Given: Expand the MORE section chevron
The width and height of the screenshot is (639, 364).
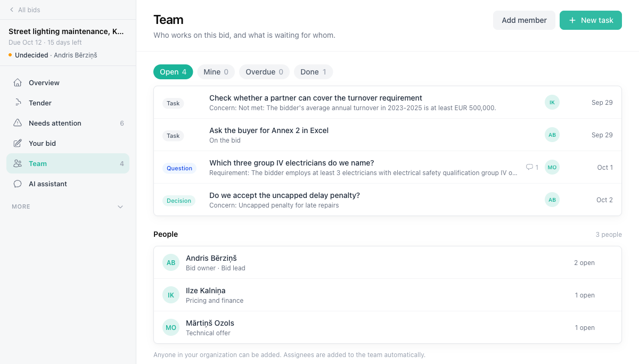Looking at the screenshot, I should click(120, 206).
